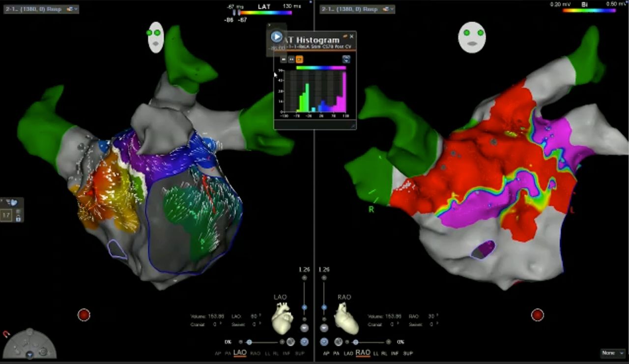The width and height of the screenshot is (629, 364).
Task: Switch the left pane to PA view
Action: (x=227, y=353)
